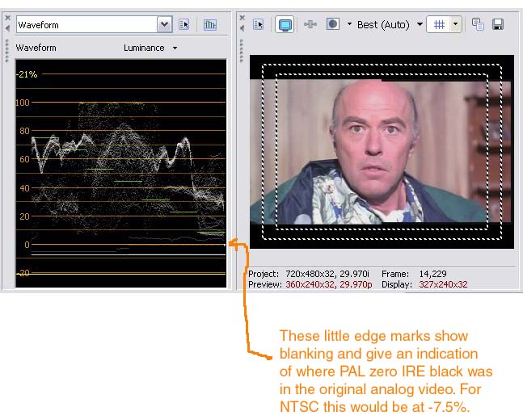Image resolution: width=523 pixels, height=420 pixels.
Task: Open the Split Screen View arrow menu
Action: [349, 24]
